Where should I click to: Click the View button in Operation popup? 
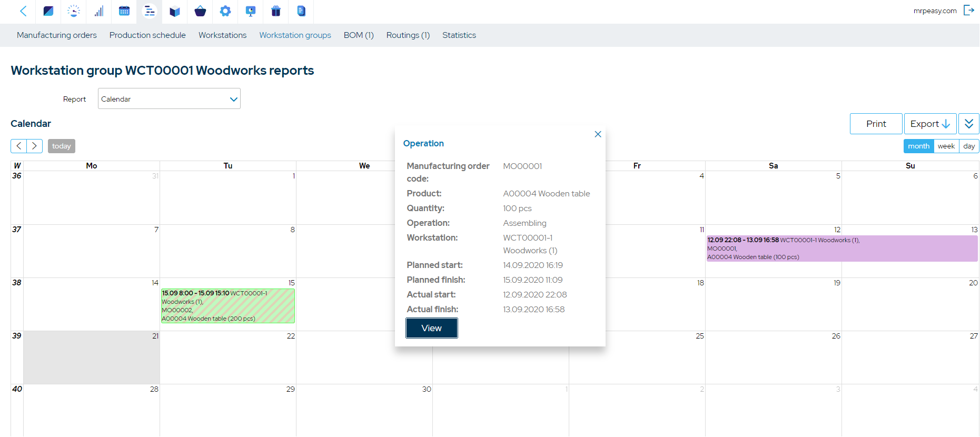(431, 328)
